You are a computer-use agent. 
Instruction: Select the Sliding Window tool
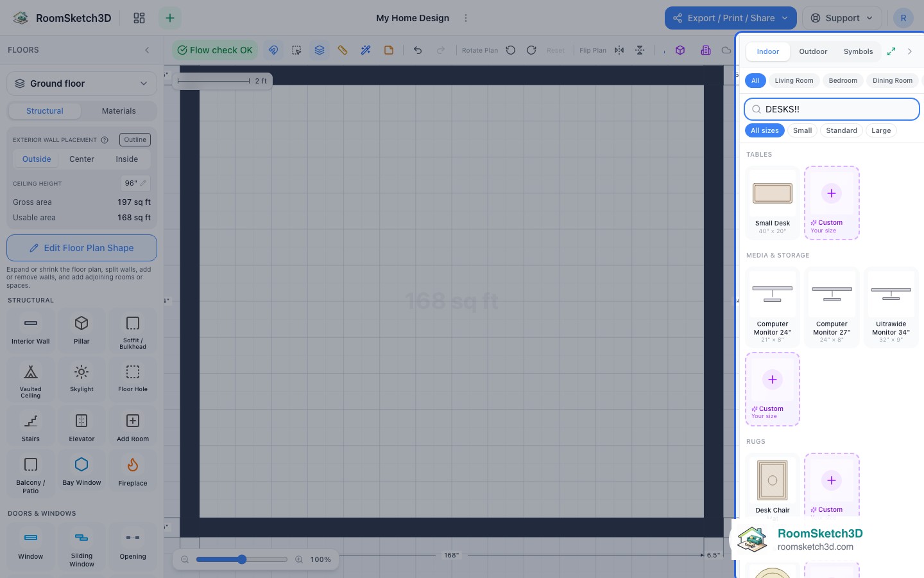coord(81,546)
